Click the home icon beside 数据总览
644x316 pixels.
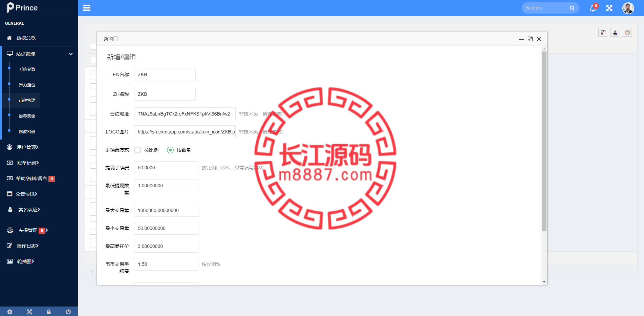9,38
